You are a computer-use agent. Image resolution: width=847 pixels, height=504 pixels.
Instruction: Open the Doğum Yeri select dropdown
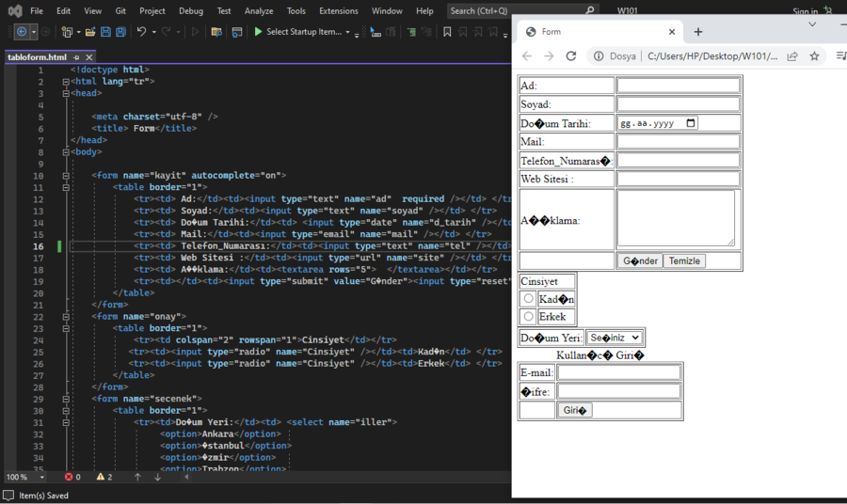point(615,338)
